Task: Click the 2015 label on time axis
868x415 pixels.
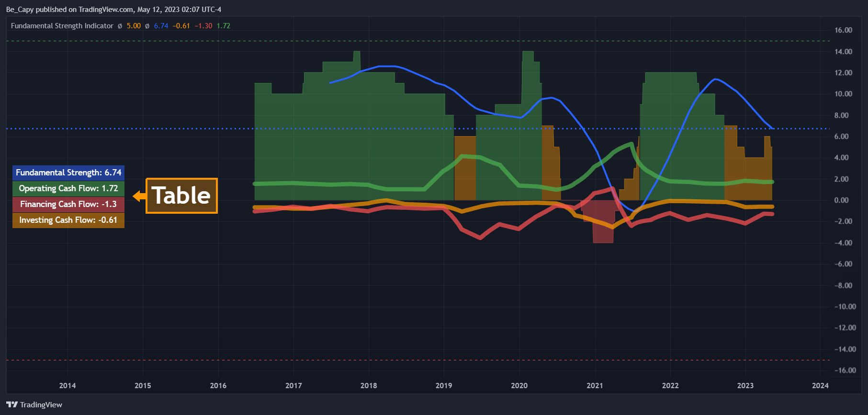Action: click(143, 385)
